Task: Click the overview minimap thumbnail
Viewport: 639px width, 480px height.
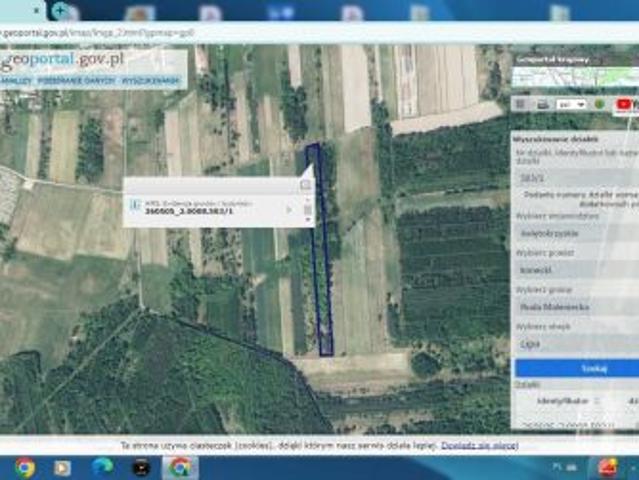Action: [575, 77]
